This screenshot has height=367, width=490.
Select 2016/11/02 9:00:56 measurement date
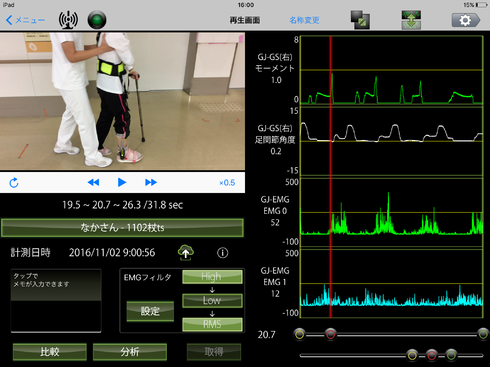(112, 253)
